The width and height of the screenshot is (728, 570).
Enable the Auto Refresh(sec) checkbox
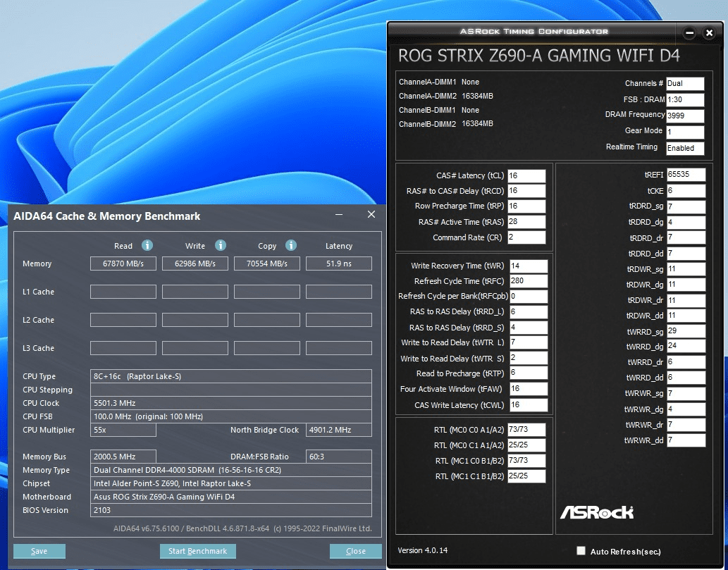click(x=581, y=550)
